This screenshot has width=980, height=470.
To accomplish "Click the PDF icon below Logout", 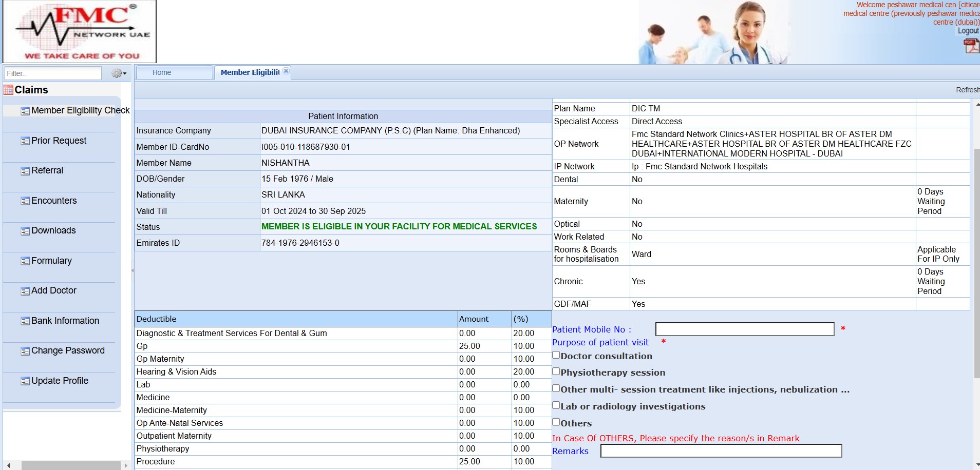I will pyautogui.click(x=971, y=46).
